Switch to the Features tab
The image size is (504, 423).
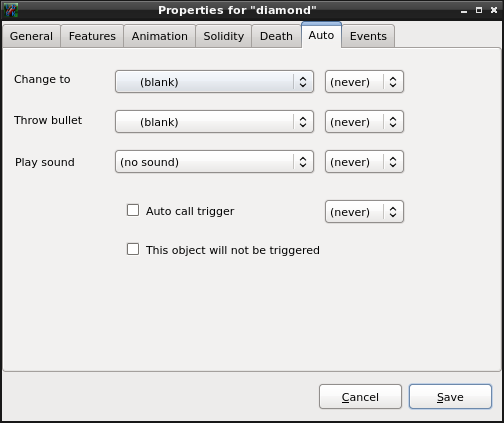point(92,36)
